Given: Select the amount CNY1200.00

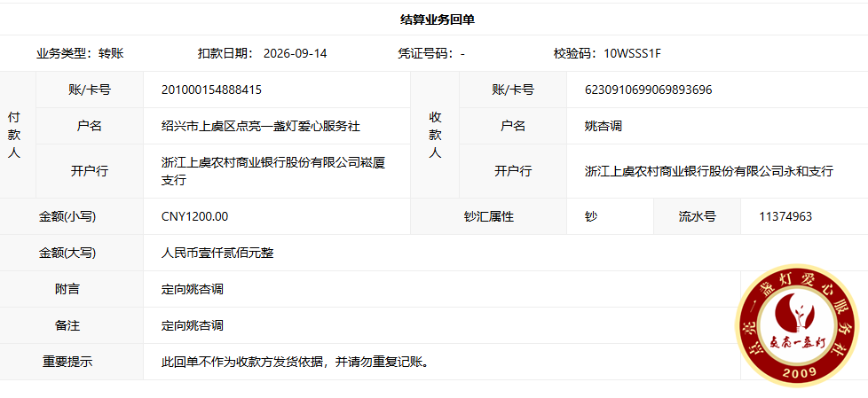Looking at the screenshot, I should pos(194,216).
